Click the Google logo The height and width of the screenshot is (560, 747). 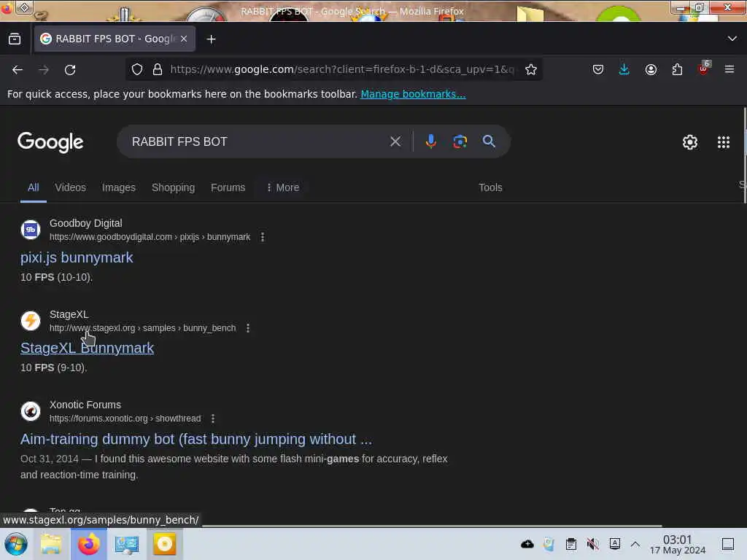click(50, 142)
